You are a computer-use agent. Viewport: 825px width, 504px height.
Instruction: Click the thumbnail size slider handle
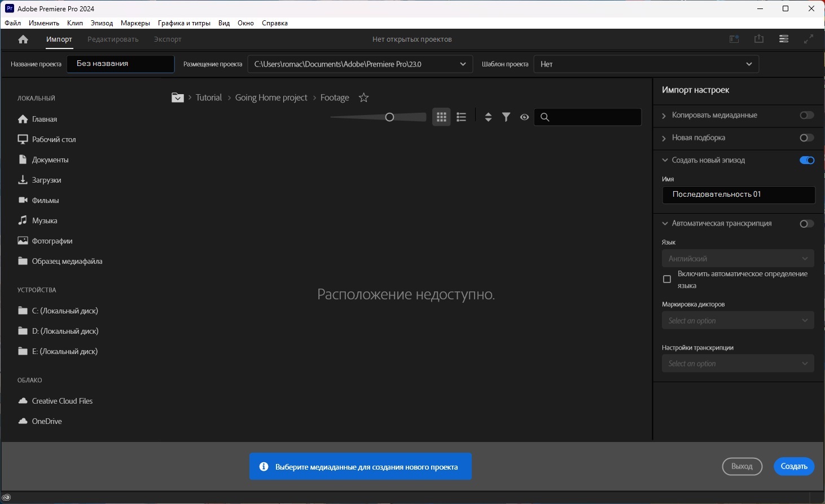[x=389, y=117]
